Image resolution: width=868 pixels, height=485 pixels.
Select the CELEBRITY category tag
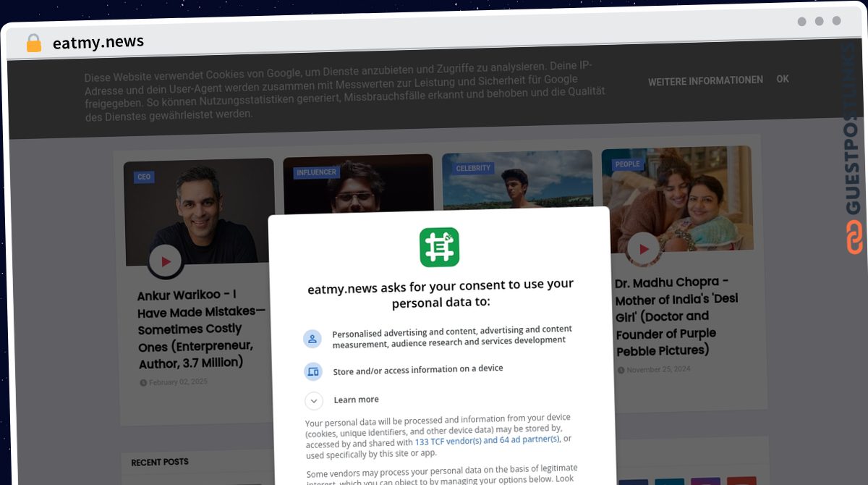473,168
